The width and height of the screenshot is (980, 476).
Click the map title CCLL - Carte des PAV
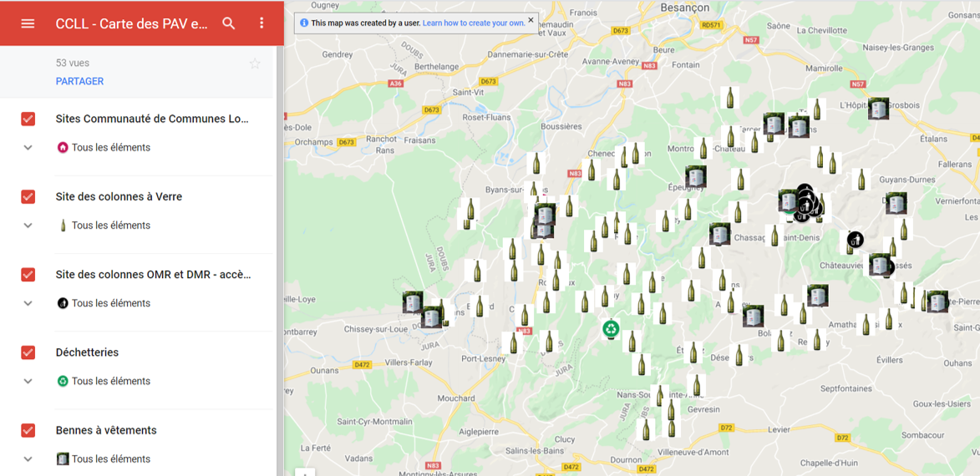coord(130,23)
